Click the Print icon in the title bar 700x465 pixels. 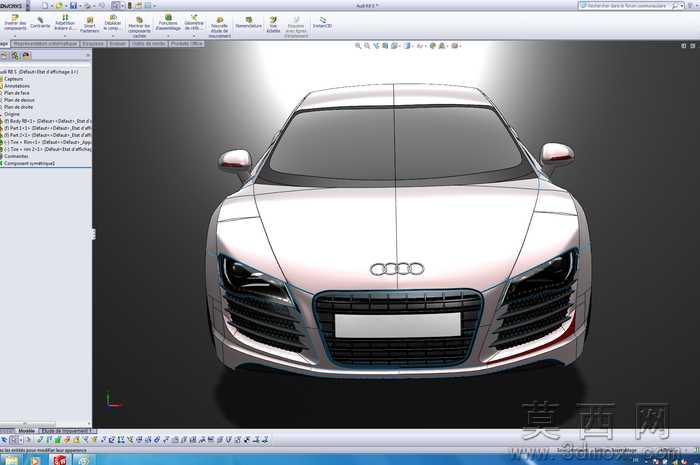pos(88,6)
